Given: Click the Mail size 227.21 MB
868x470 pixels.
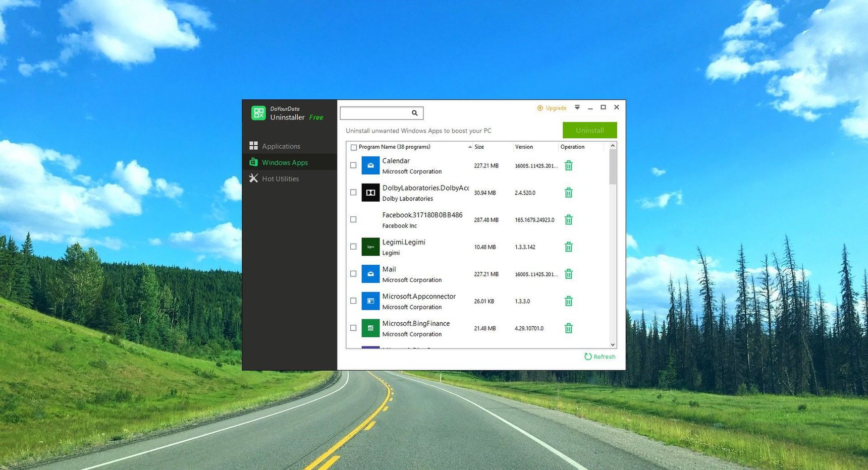Looking at the screenshot, I should pos(486,274).
